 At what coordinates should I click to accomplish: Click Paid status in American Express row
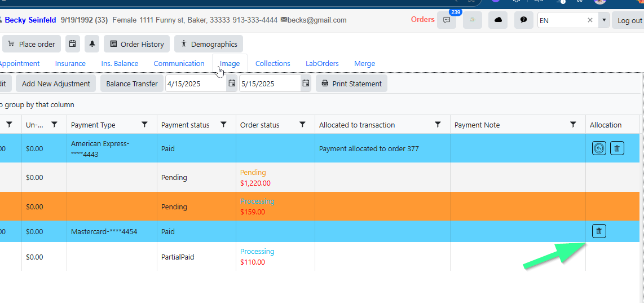(168, 148)
